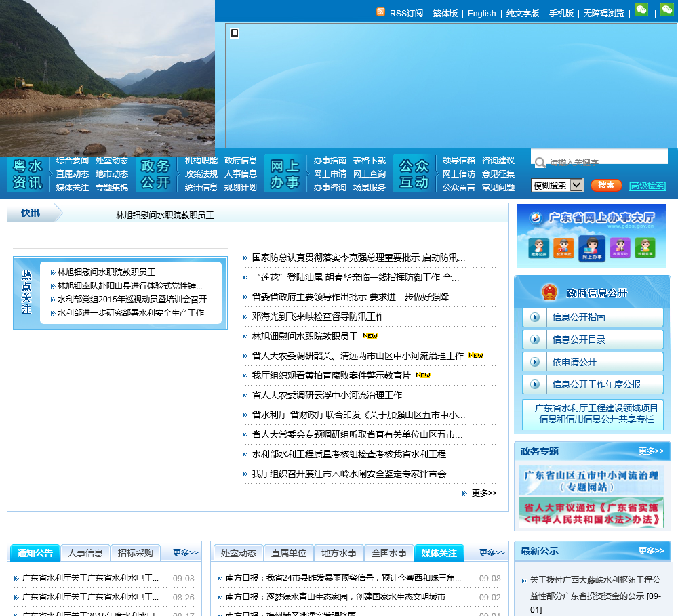Click the 广东省网上办事大厅 round logo
This screenshot has width=678, height=616.
[536, 218]
